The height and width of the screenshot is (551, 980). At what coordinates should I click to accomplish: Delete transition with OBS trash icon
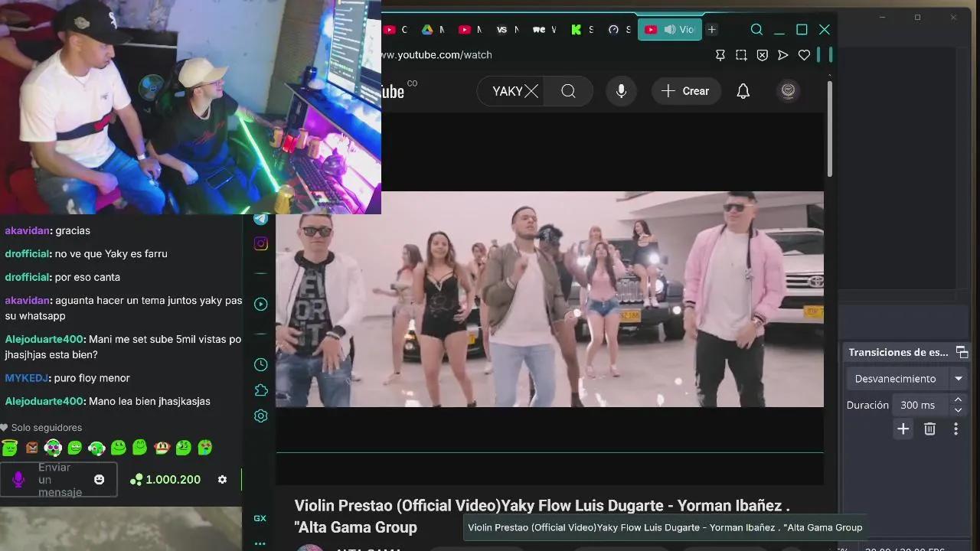929,429
